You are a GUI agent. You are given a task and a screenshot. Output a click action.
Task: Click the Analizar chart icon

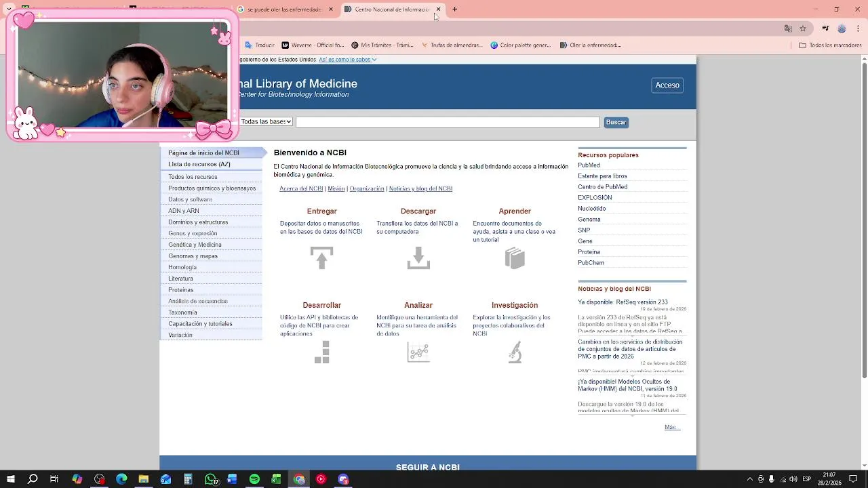418,352
